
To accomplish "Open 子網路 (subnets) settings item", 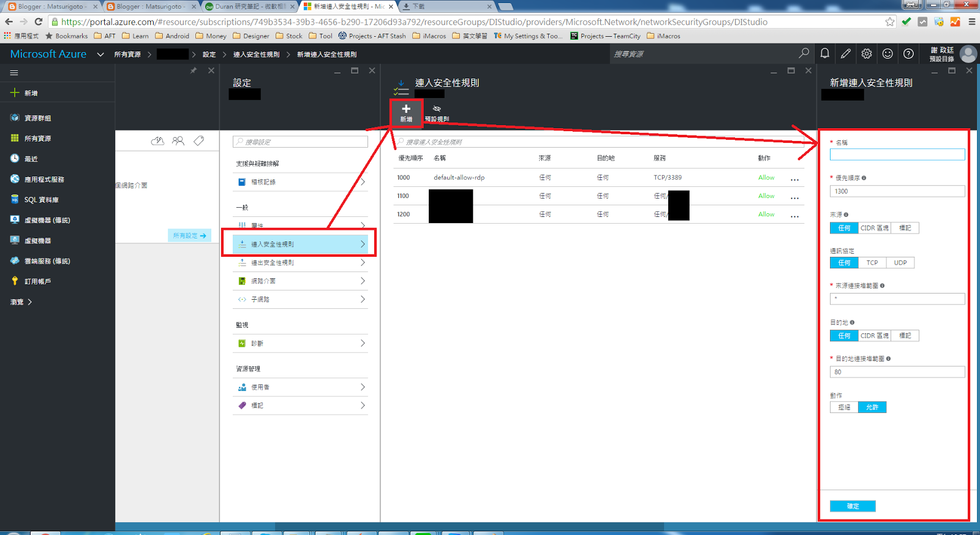I will 300,299.
